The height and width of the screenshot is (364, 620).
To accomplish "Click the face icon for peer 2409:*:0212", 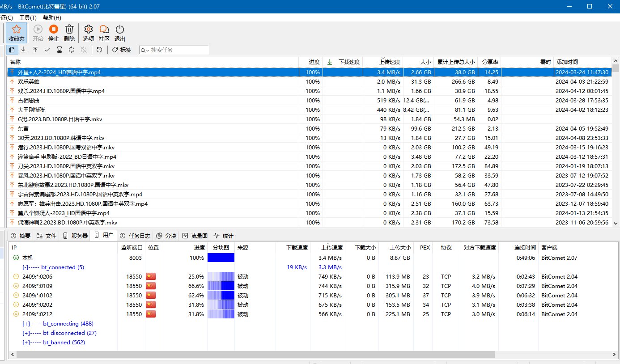I will click(x=16, y=314).
